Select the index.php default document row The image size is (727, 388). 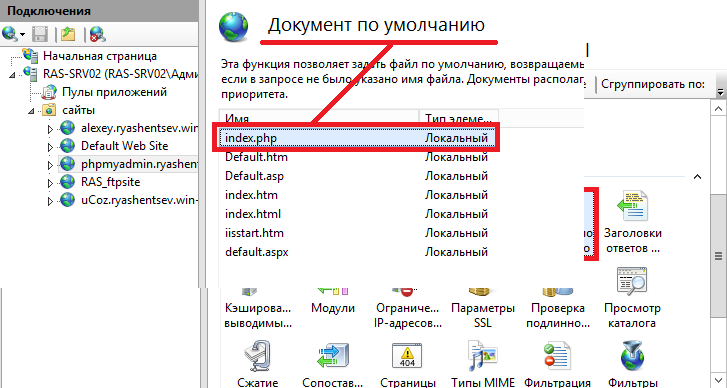coord(356,138)
